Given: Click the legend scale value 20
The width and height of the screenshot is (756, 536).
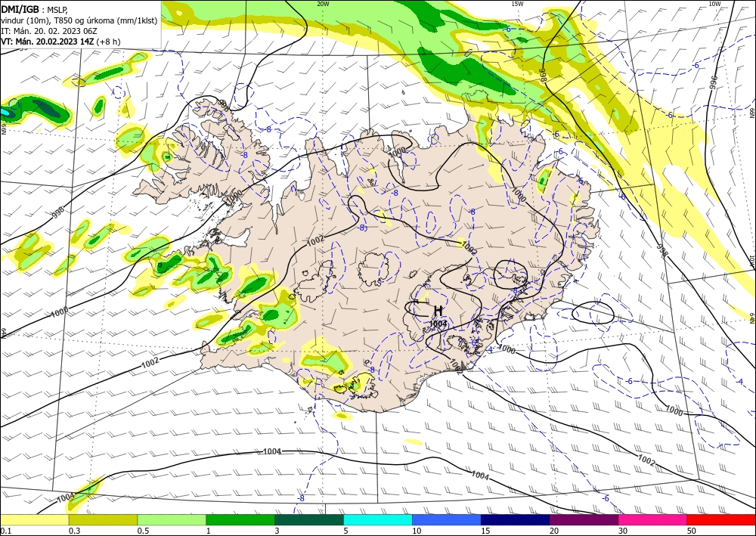Looking at the screenshot, I should click(x=554, y=531).
